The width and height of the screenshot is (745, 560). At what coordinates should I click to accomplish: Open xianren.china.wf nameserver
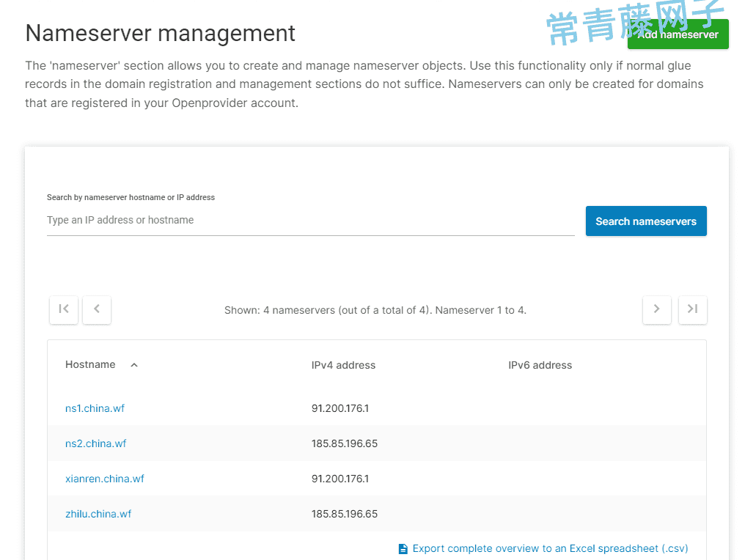coord(105,479)
